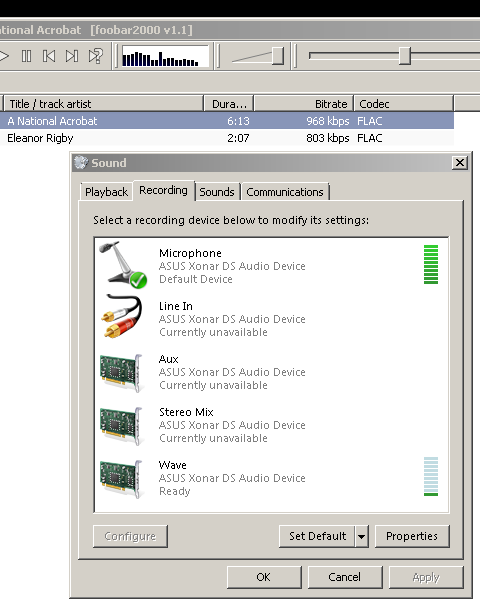The width and height of the screenshot is (480, 610).
Task: Pause playback in foobar2000
Action: click(x=26, y=56)
